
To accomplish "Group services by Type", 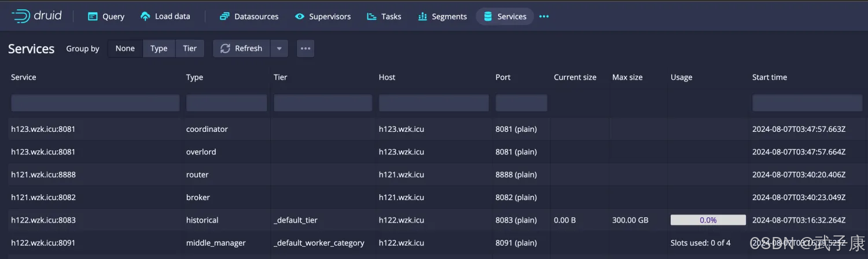I will [159, 49].
